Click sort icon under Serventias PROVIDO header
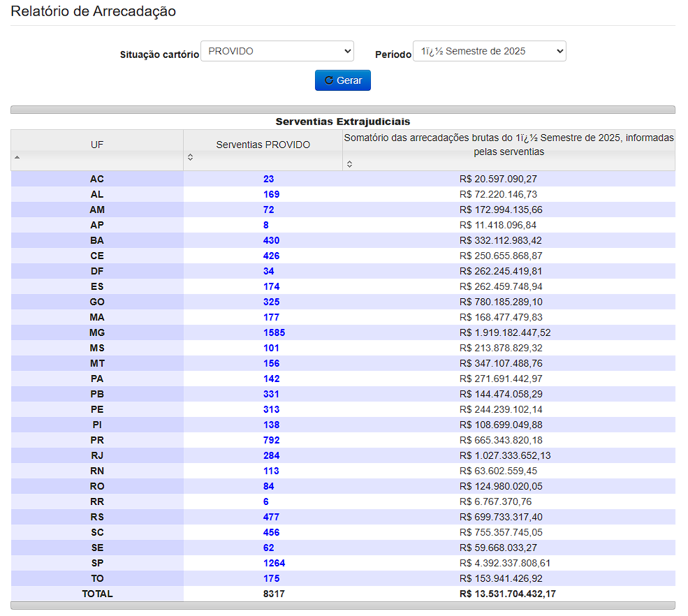The image size is (688, 616). point(190,159)
